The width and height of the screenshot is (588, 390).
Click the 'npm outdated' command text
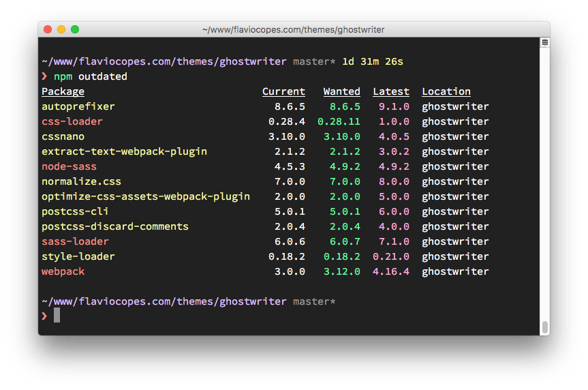coord(91,76)
